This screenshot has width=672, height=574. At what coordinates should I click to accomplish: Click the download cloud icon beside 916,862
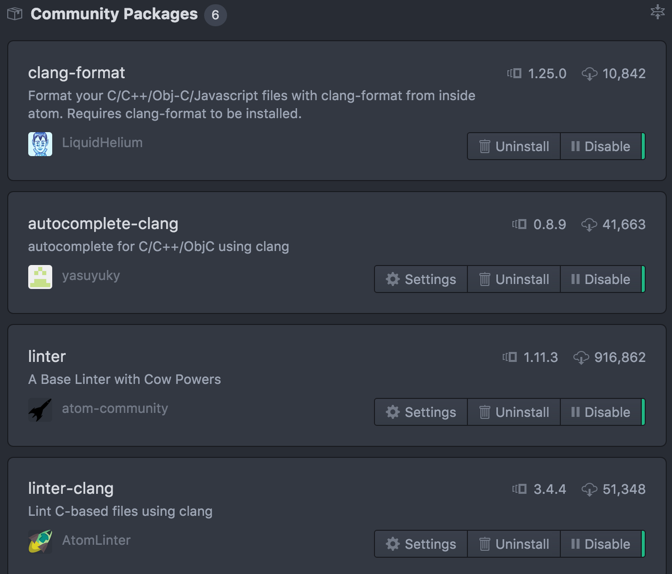[x=581, y=358]
